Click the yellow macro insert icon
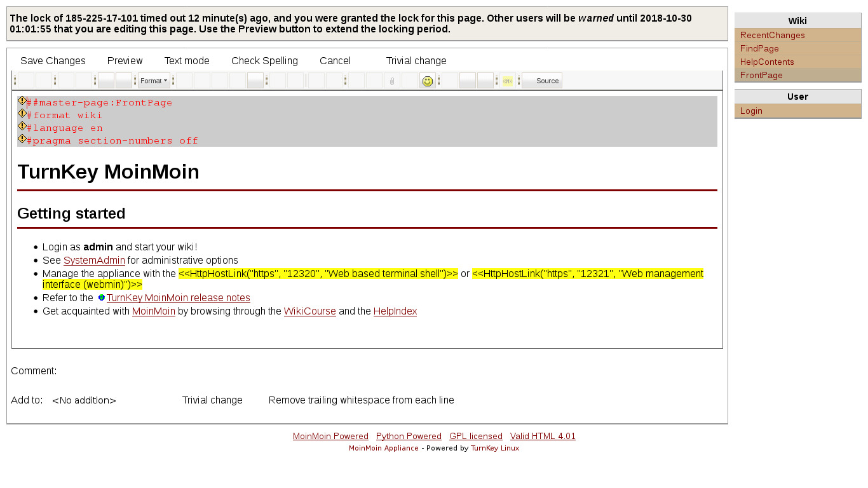 pyautogui.click(x=507, y=81)
